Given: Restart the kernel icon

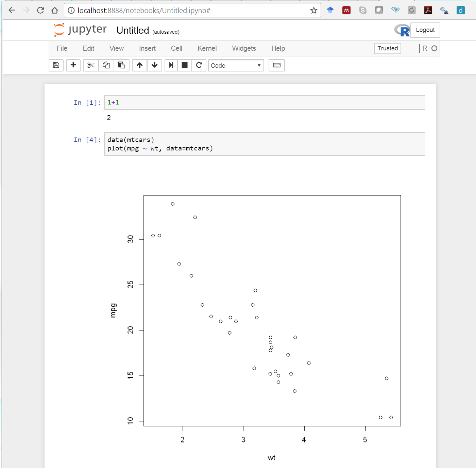Looking at the screenshot, I should pos(199,65).
